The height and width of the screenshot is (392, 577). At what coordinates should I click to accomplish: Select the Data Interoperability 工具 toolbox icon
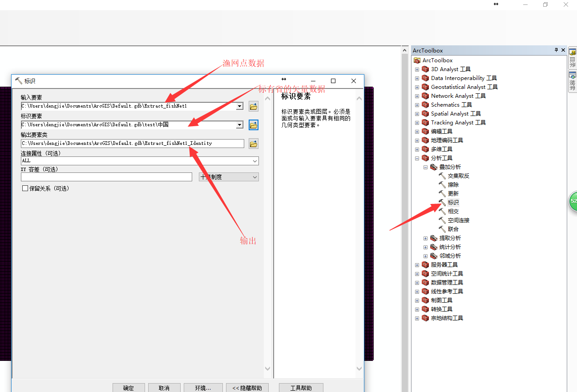(425, 78)
